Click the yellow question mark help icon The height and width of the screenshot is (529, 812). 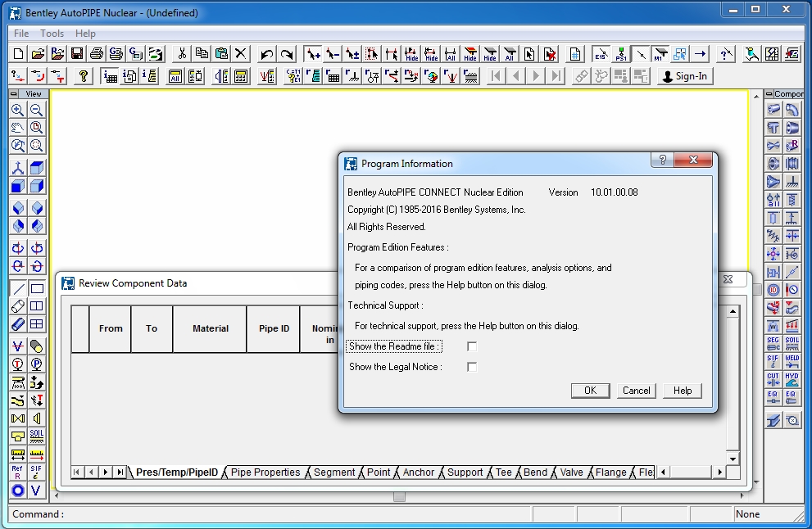click(83, 76)
